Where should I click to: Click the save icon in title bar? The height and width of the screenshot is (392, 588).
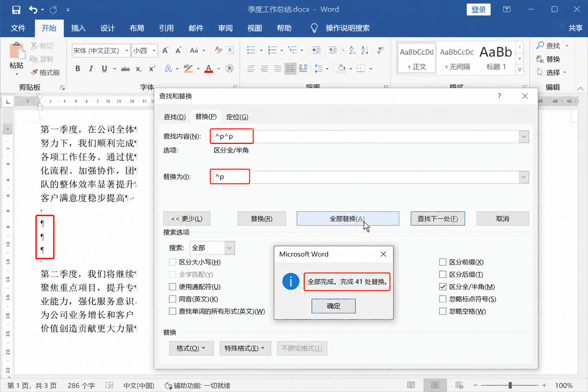tap(16, 10)
